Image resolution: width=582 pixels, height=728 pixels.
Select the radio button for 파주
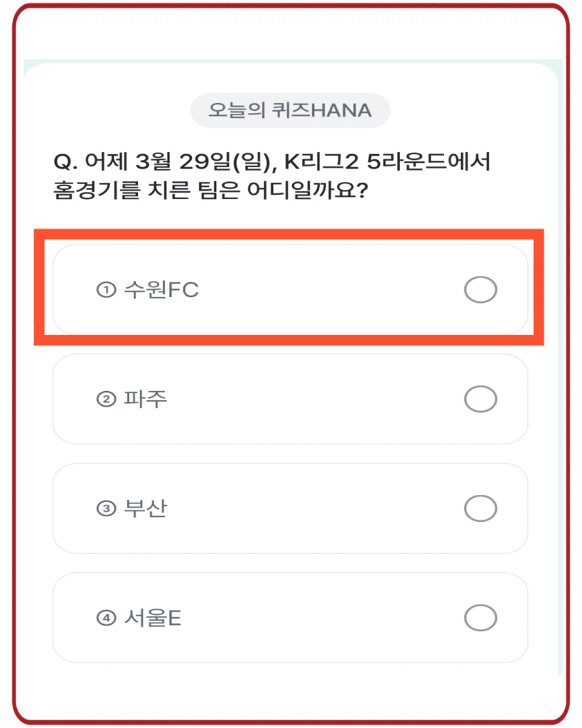coord(482,399)
